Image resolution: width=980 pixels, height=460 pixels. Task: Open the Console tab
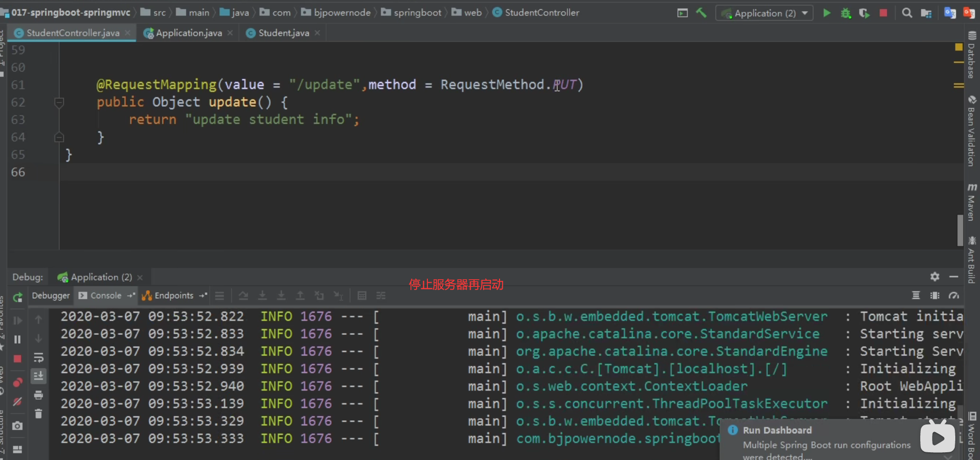(x=106, y=296)
